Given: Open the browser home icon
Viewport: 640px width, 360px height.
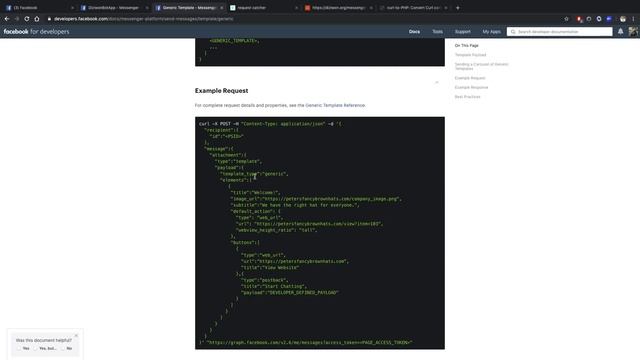Looking at the screenshot, I should click(x=37, y=19).
